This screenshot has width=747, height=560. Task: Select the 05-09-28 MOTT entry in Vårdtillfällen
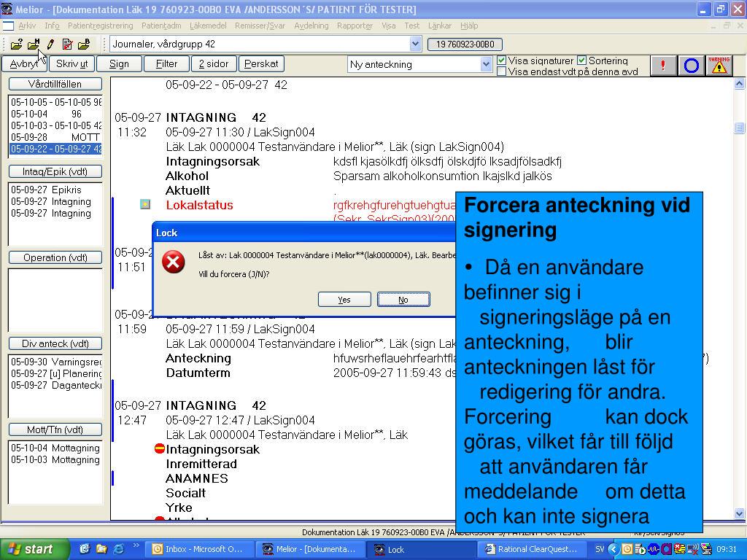pos(55,137)
